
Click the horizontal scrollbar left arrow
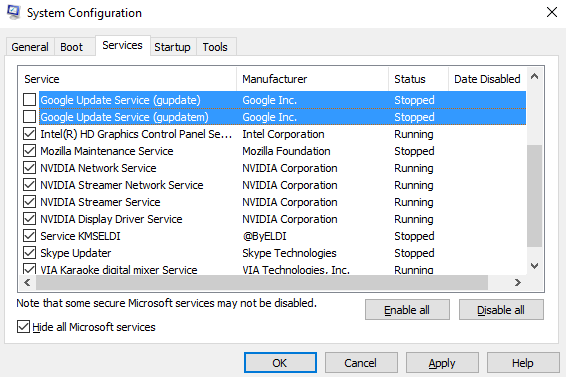tap(27, 282)
